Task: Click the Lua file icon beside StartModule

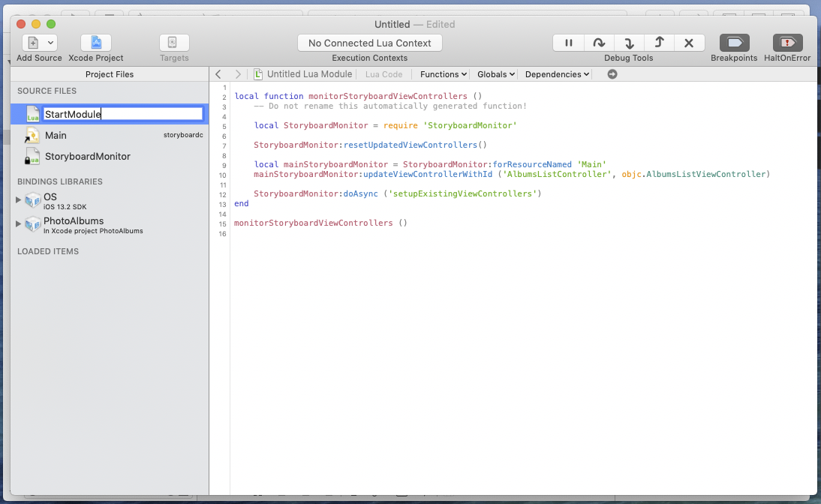Action: coord(32,114)
